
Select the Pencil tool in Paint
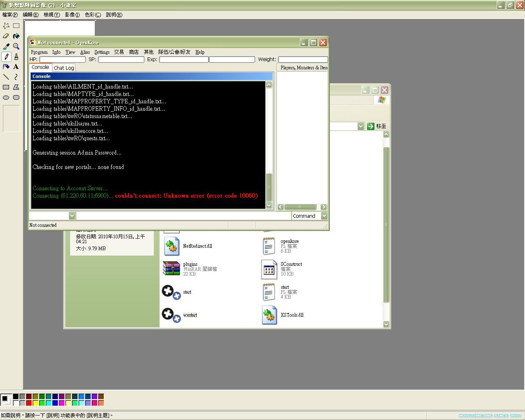6,57
